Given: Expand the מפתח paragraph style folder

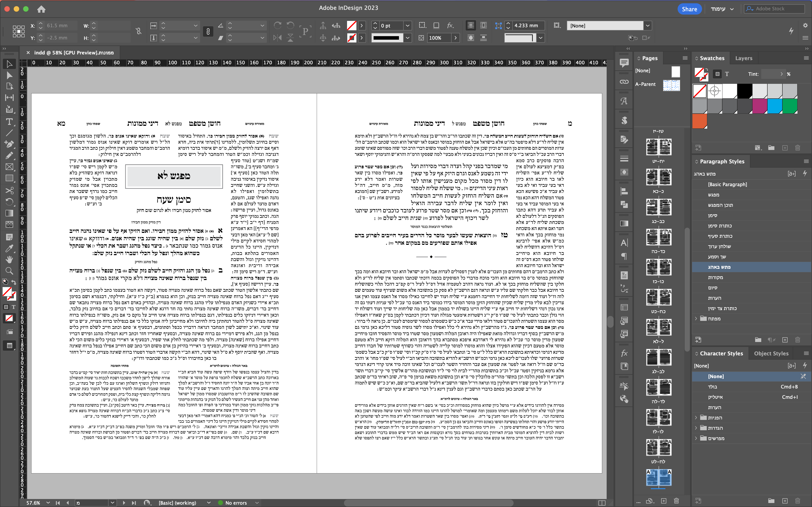Looking at the screenshot, I should tap(696, 319).
